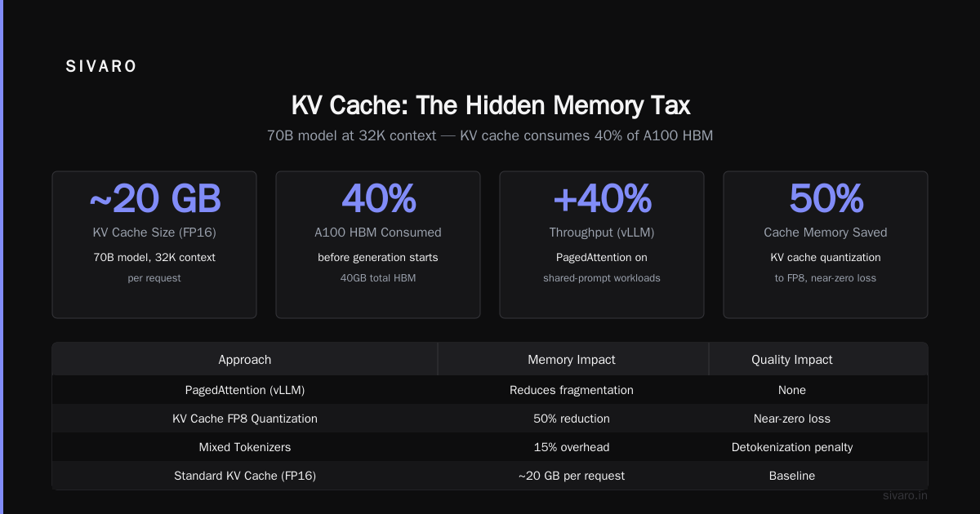The width and height of the screenshot is (980, 514).
Task: Click the Detokenization penalty cell
Action: point(792,447)
